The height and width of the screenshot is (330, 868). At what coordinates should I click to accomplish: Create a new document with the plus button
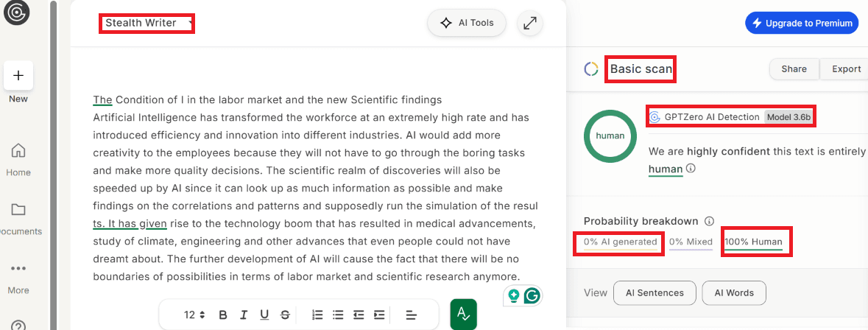click(18, 76)
